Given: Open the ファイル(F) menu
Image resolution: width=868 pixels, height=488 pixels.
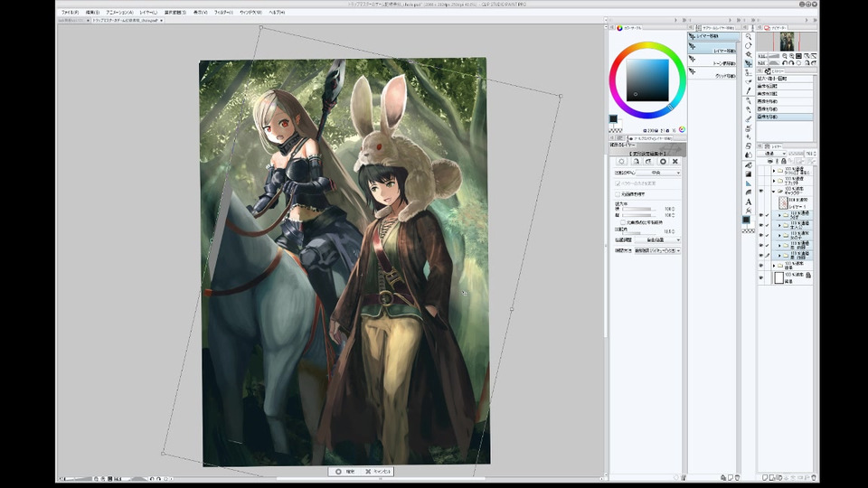Looking at the screenshot, I should pos(70,12).
